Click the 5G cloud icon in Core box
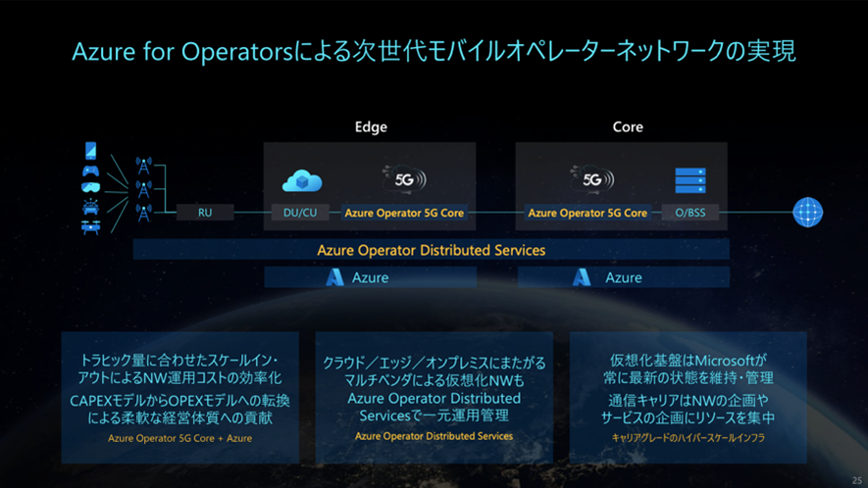The height and width of the screenshot is (488, 868). tap(592, 179)
